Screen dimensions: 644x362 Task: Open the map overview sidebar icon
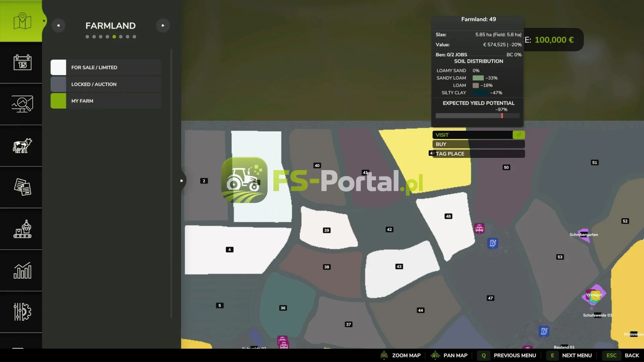pos(22,21)
